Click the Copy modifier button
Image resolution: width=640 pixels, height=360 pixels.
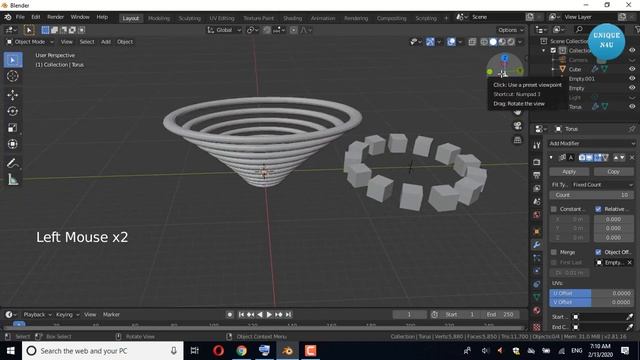(x=613, y=172)
